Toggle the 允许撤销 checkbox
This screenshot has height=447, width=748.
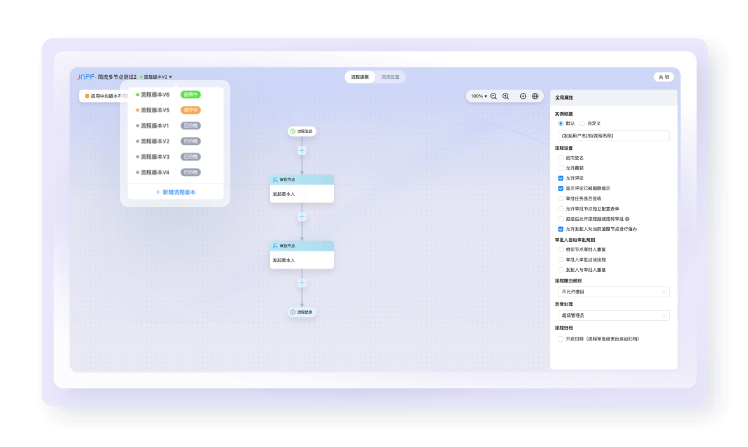click(x=561, y=168)
